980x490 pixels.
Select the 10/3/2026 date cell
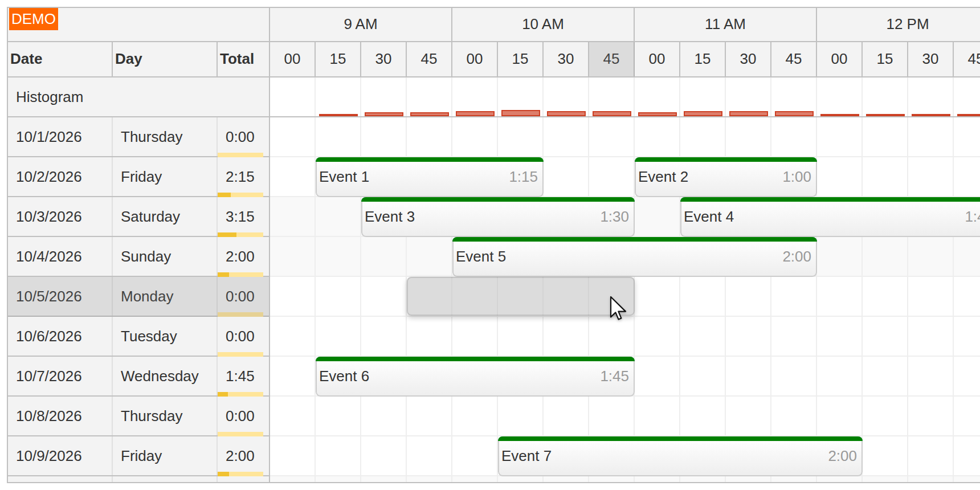tap(60, 217)
